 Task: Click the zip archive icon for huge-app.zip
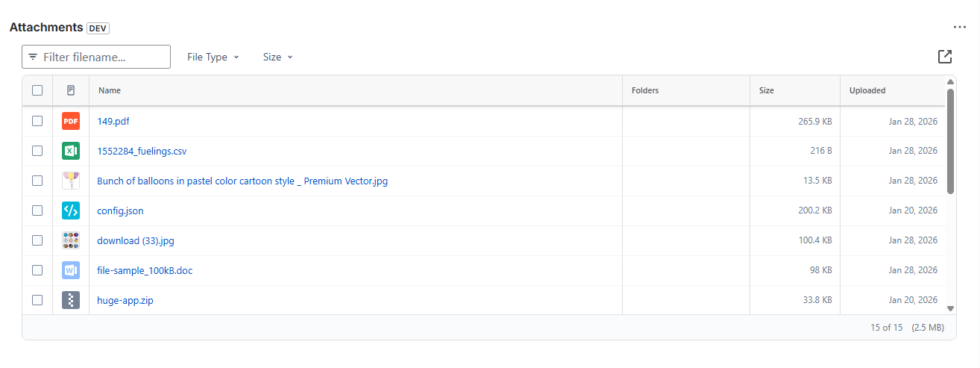(x=71, y=300)
